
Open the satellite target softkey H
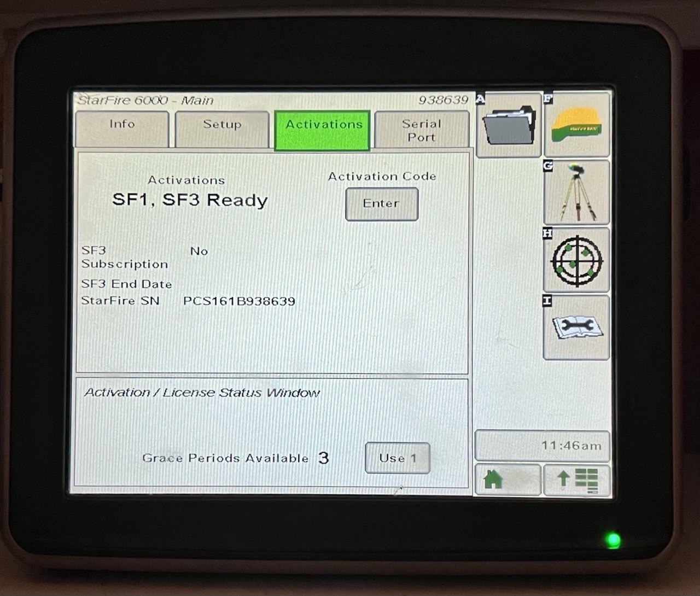(x=577, y=260)
